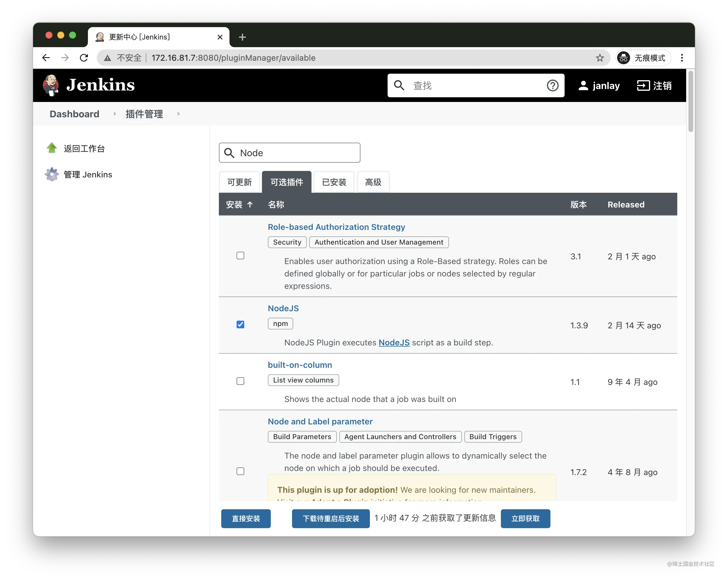Viewport: 728px width, 580px height.
Task: Click the Jenkins butler logo icon
Action: 51,85
